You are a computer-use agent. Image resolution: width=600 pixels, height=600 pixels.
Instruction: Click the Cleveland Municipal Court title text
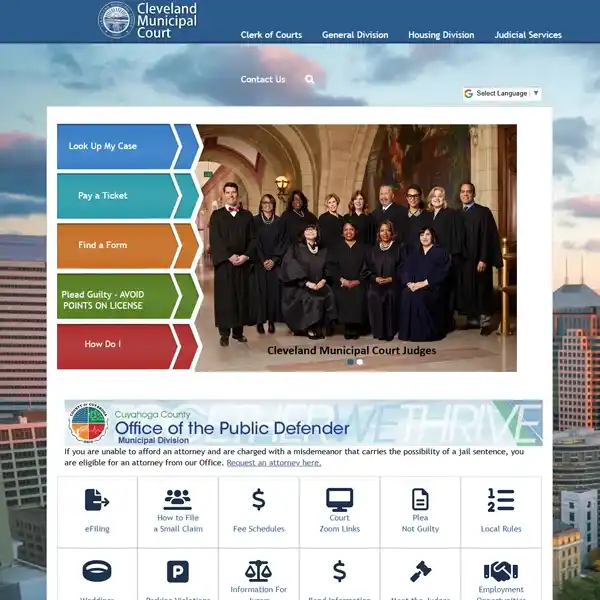coord(167,20)
